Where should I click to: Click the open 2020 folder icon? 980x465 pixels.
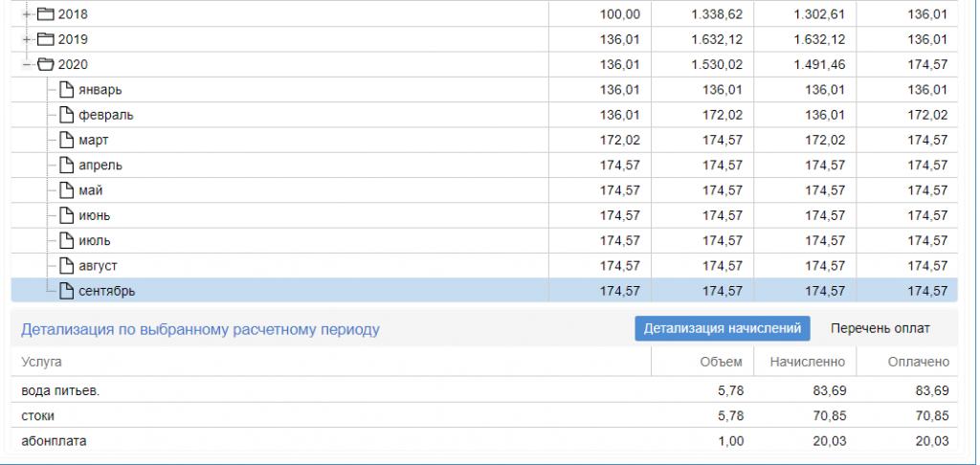click(46, 65)
